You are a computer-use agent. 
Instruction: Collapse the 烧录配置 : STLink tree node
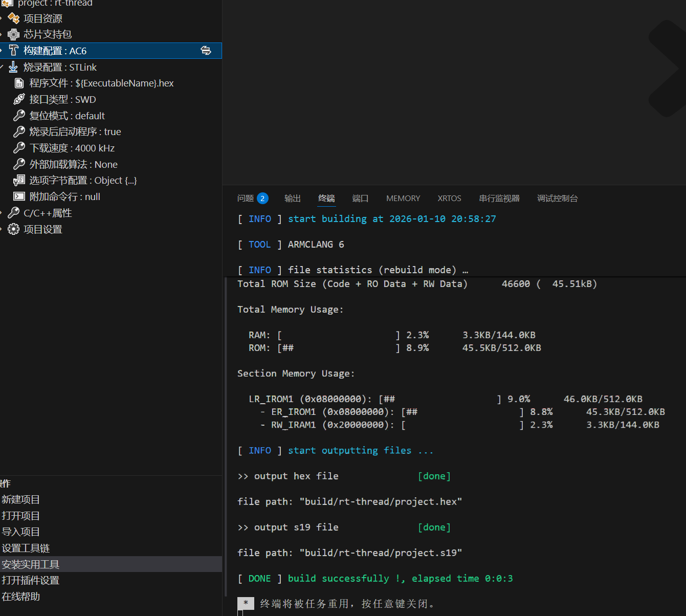[2, 67]
